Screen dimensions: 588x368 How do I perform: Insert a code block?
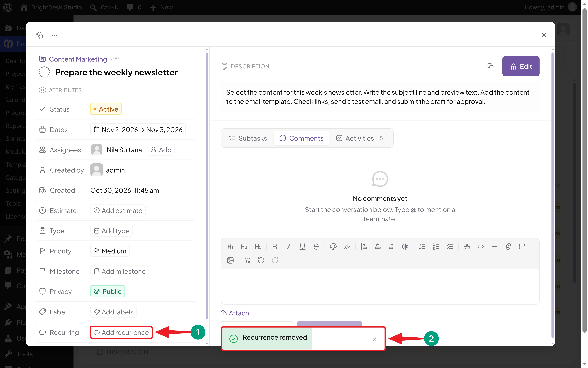(x=481, y=247)
